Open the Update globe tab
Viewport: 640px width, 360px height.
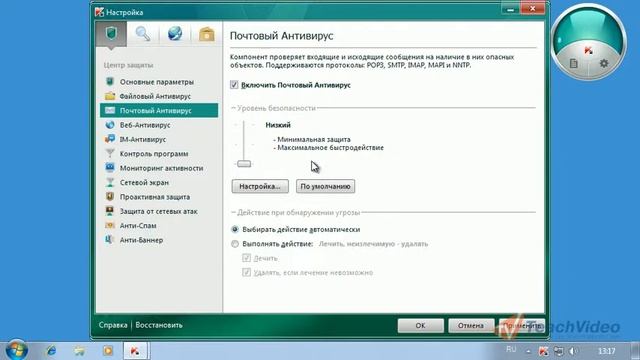pos(175,34)
